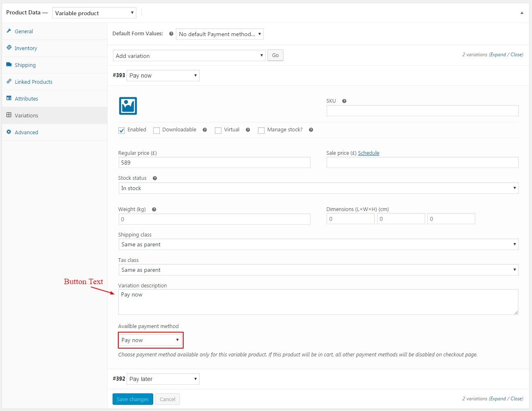Click the variation image upload icon
This screenshot has height=411, width=532.
pyautogui.click(x=128, y=106)
